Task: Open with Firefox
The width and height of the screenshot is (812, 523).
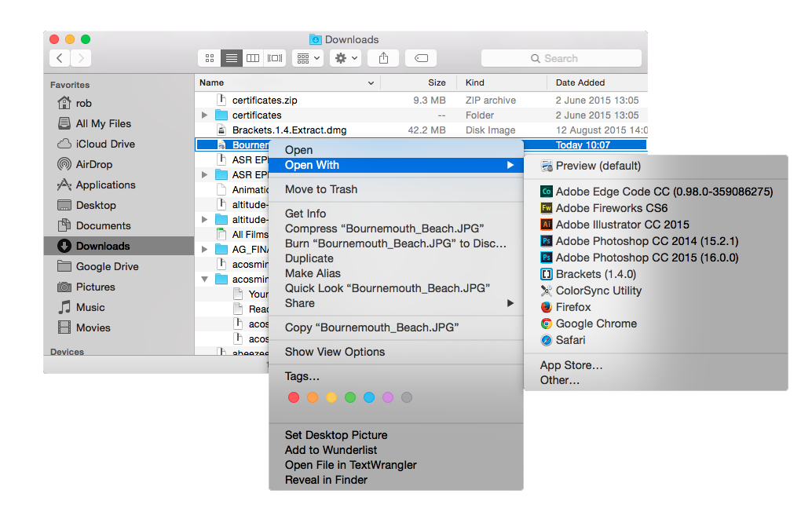Action: tap(657, 308)
